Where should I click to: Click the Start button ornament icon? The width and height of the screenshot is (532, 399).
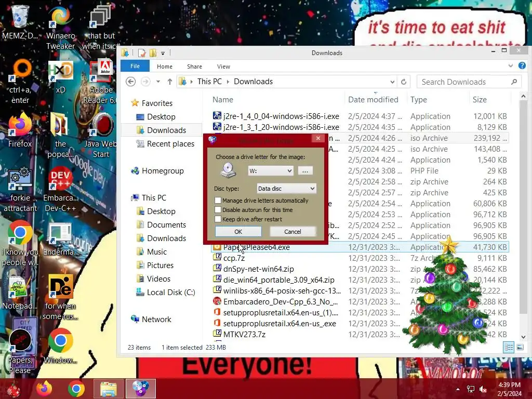(x=13, y=389)
